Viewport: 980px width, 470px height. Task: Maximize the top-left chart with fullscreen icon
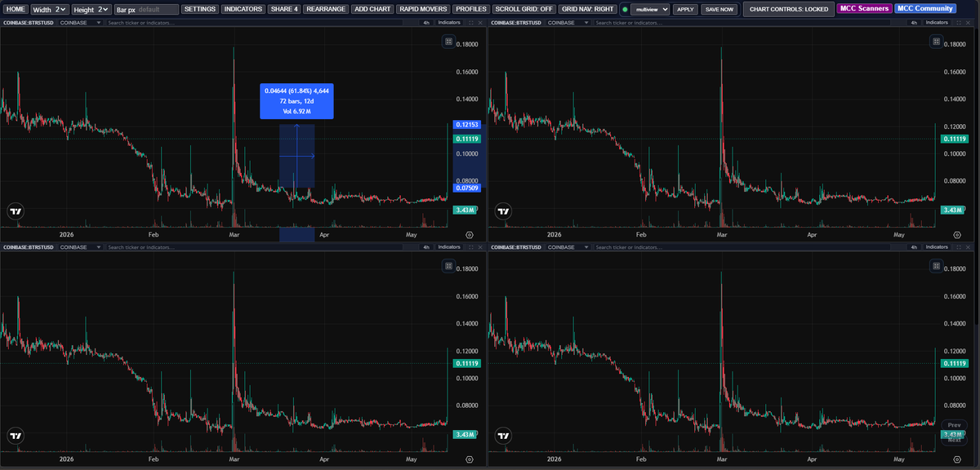click(470, 23)
